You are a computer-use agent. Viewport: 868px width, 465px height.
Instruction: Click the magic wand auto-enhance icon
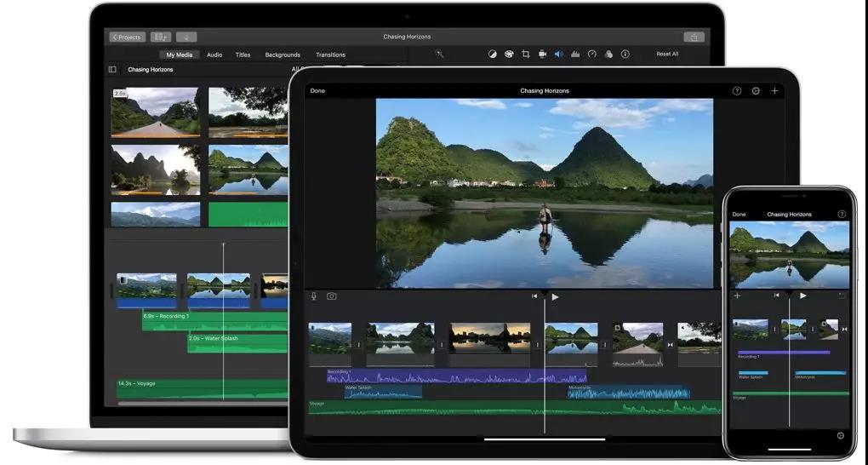pyautogui.click(x=439, y=54)
